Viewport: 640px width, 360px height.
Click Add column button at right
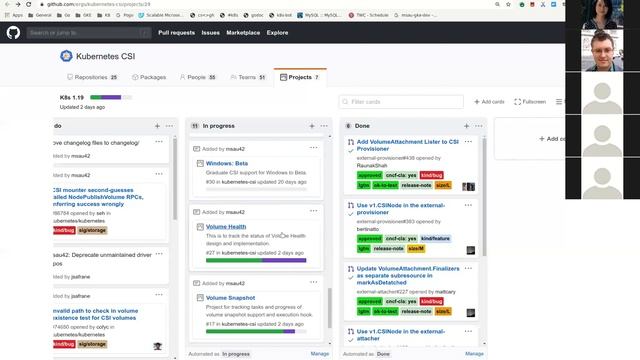pyautogui.click(x=551, y=139)
